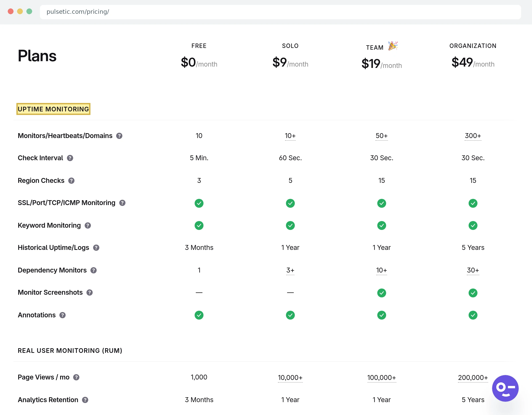Click the Organization 300+ monitors value
Screen dimensions: 532x415
[x=473, y=136]
